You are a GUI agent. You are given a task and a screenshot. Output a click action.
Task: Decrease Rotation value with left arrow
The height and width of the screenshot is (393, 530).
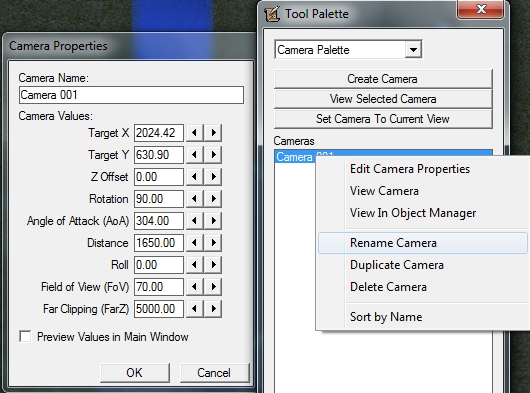pos(194,198)
